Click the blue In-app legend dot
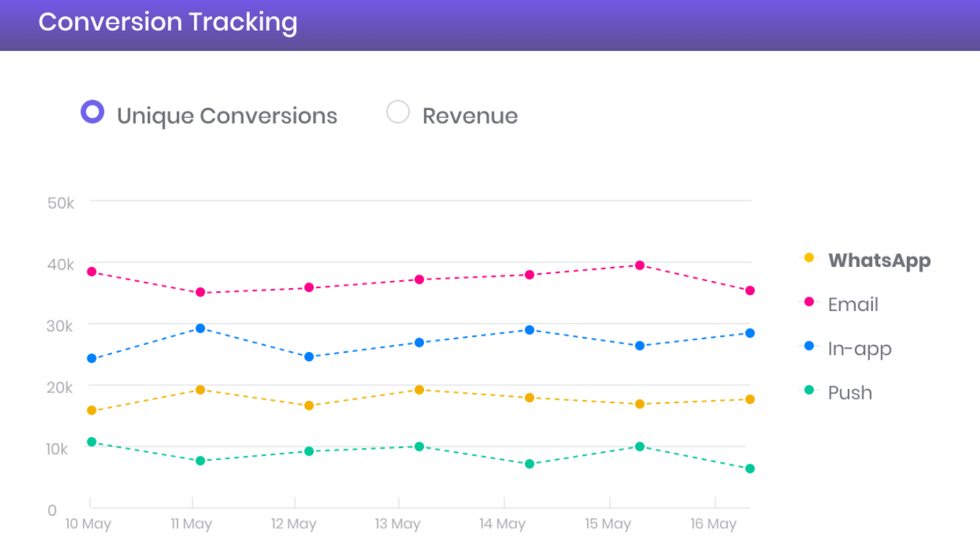The width and height of the screenshot is (980, 538). point(810,347)
